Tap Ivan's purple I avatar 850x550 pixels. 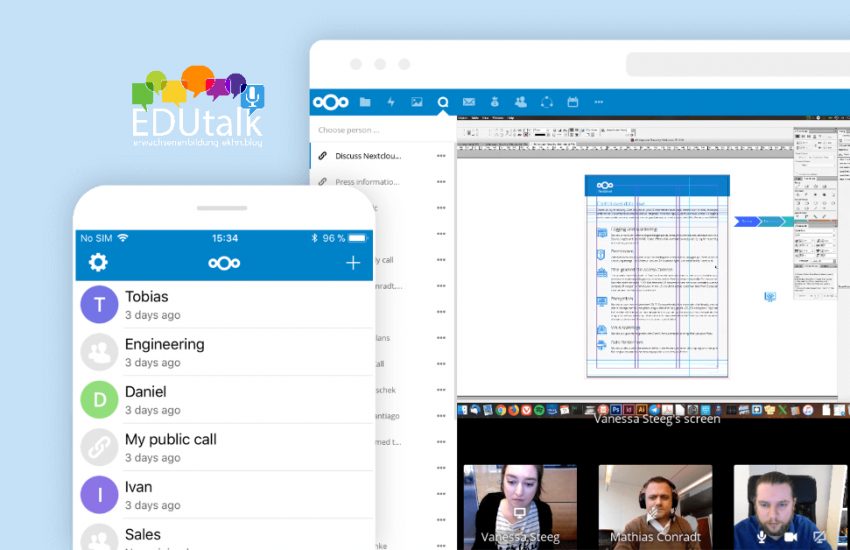pyautogui.click(x=99, y=495)
